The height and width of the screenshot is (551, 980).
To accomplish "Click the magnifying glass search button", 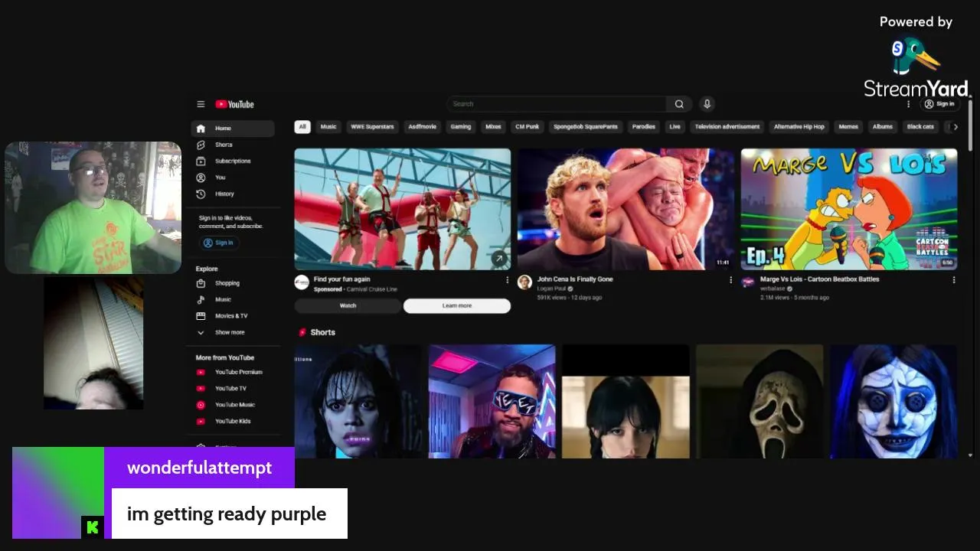I will pyautogui.click(x=679, y=104).
